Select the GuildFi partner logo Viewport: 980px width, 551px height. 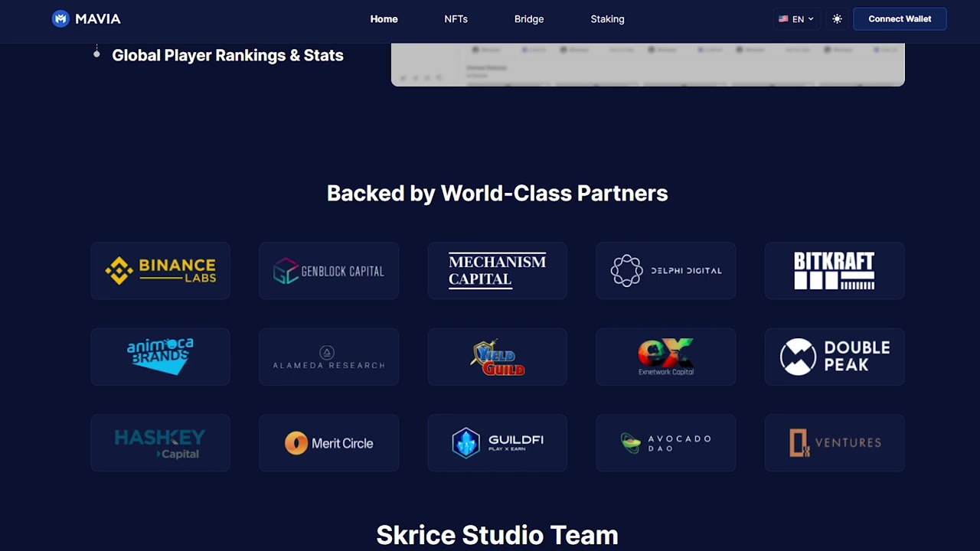498,443
